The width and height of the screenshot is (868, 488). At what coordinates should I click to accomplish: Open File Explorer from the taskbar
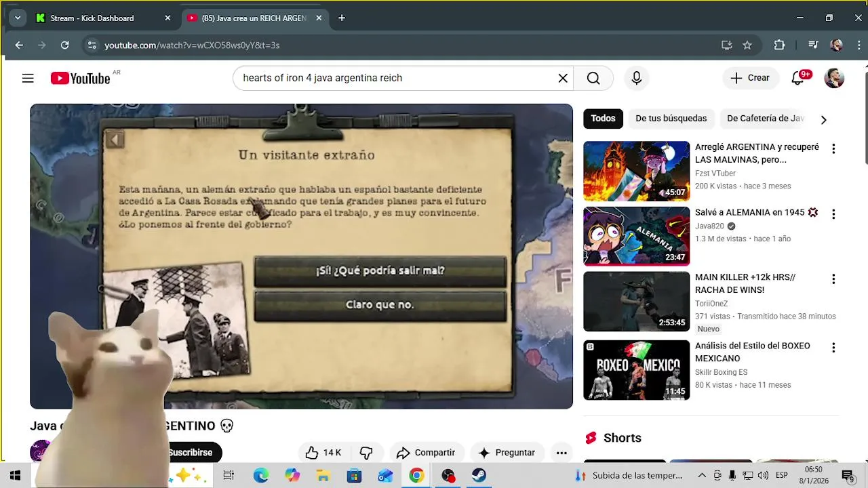[323, 476]
